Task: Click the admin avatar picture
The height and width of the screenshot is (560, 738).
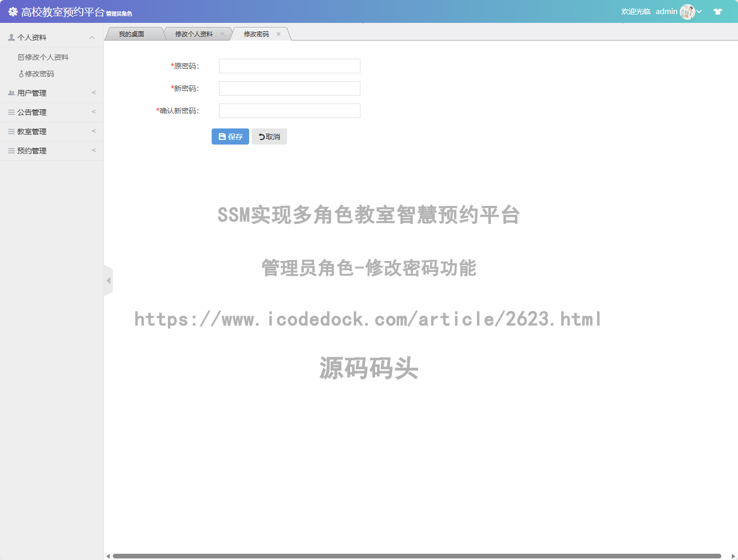Action: pos(687,11)
